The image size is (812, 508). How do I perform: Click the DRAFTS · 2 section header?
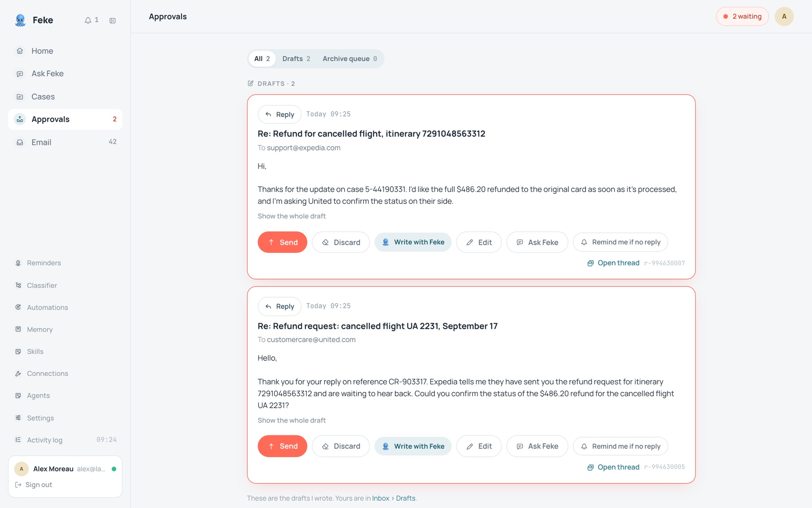coord(271,84)
